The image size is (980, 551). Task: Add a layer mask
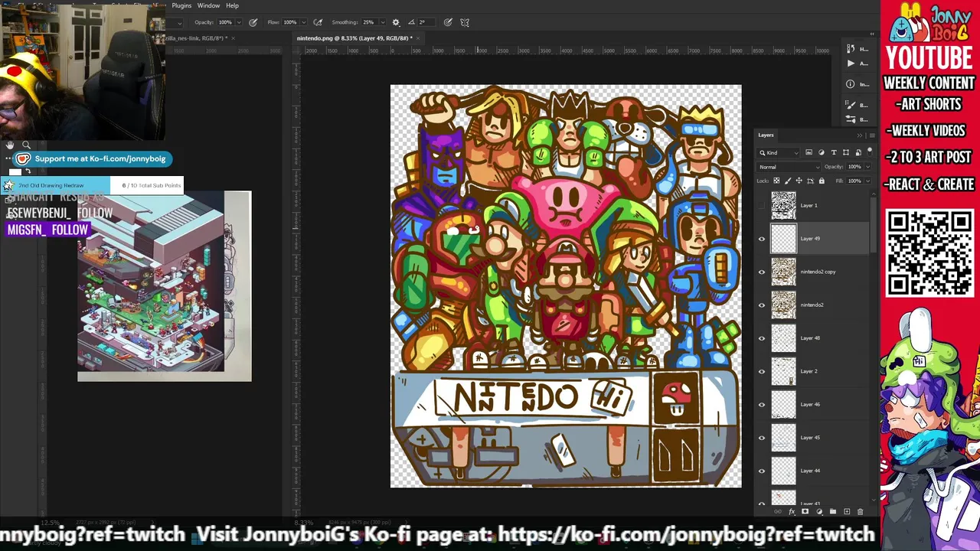(x=806, y=512)
